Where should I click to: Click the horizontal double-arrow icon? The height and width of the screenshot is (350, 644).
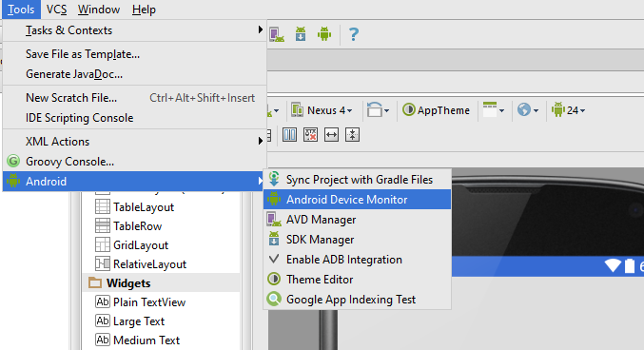coord(331,135)
